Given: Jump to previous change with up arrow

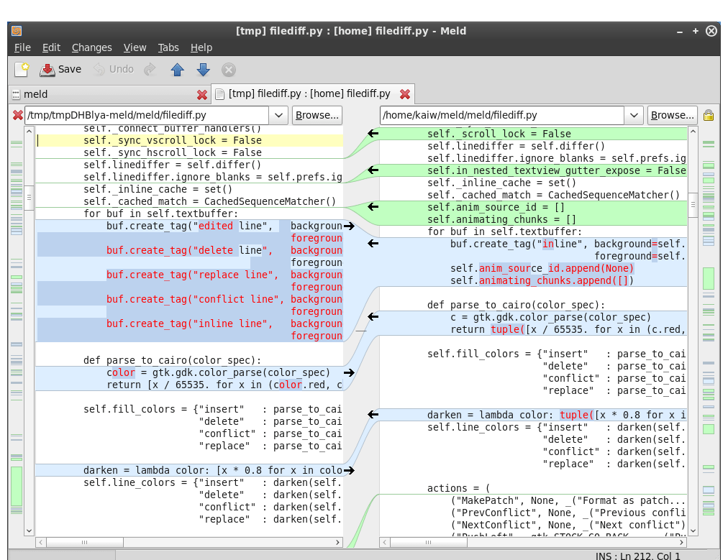Looking at the screenshot, I should 177,69.
